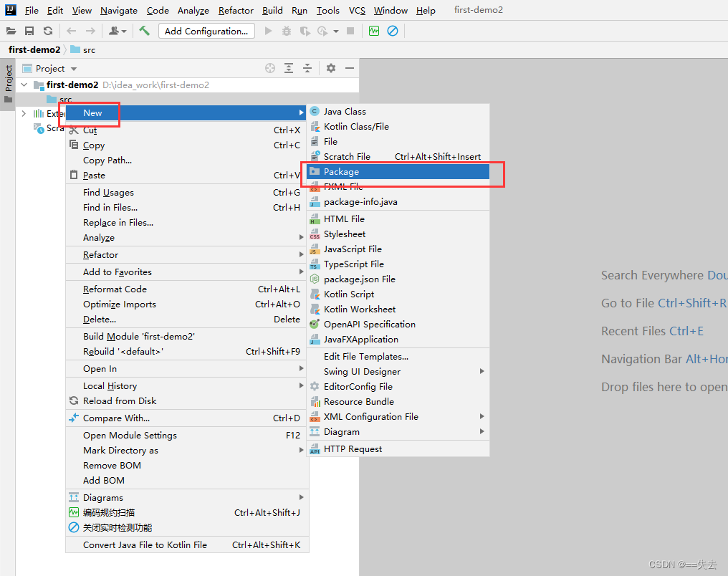Click Open Module Settings entry
Screen dimensions: 728x576
[x=186, y=435]
